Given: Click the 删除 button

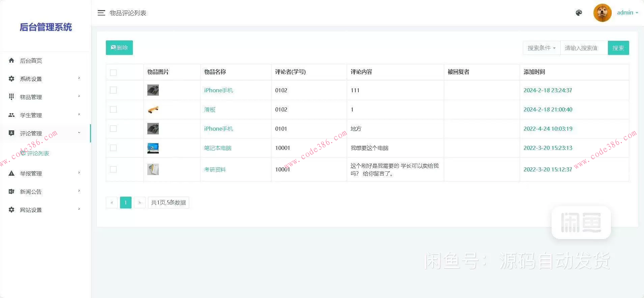Looking at the screenshot, I should (119, 48).
